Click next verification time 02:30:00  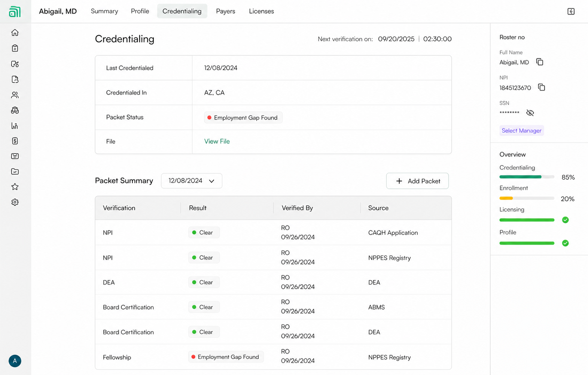[x=438, y=39]
